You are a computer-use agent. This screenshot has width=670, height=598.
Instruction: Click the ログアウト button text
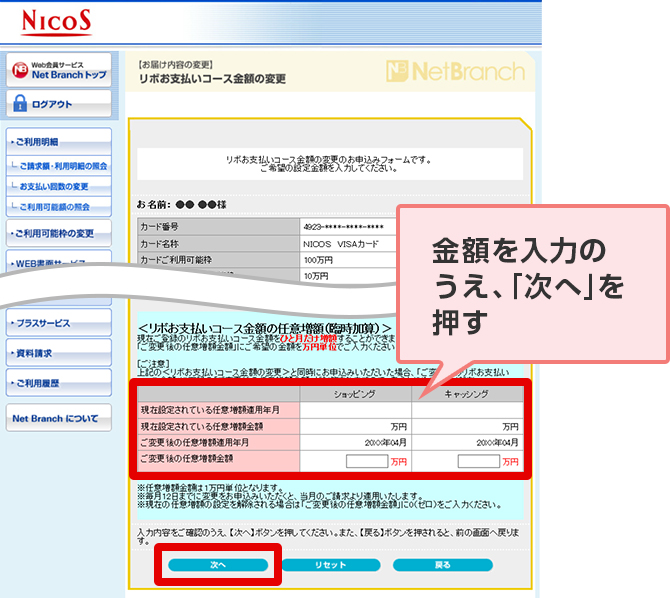(52, 104)
